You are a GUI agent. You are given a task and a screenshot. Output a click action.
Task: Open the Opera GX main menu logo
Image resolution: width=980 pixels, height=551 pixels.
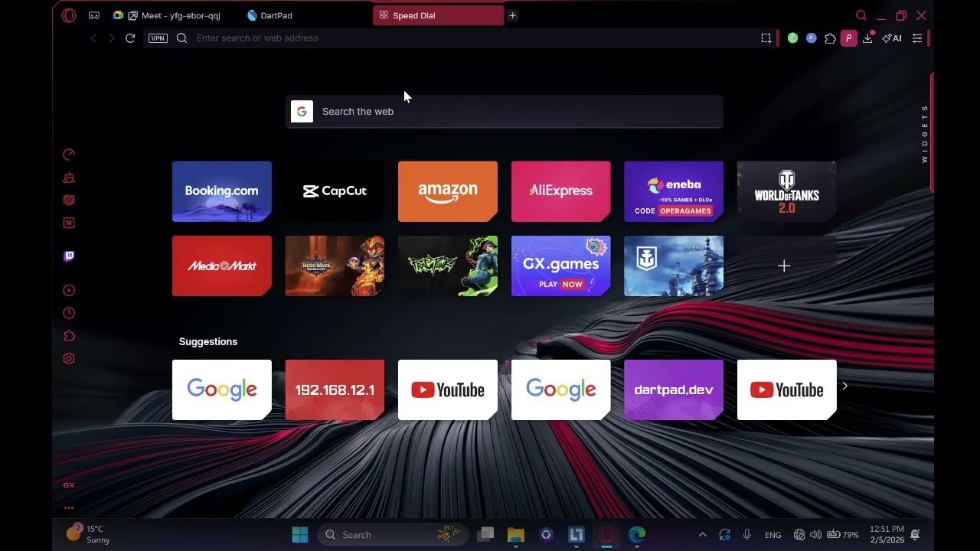69,15
